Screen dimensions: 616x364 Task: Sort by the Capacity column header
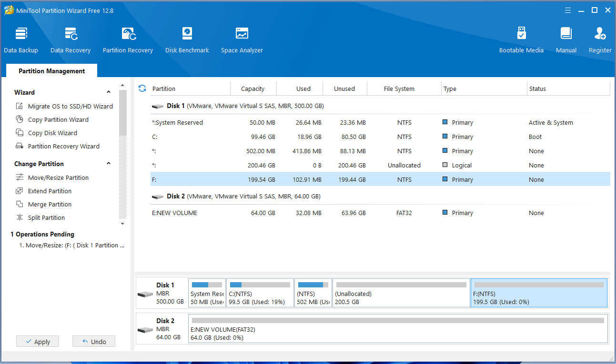253,89
